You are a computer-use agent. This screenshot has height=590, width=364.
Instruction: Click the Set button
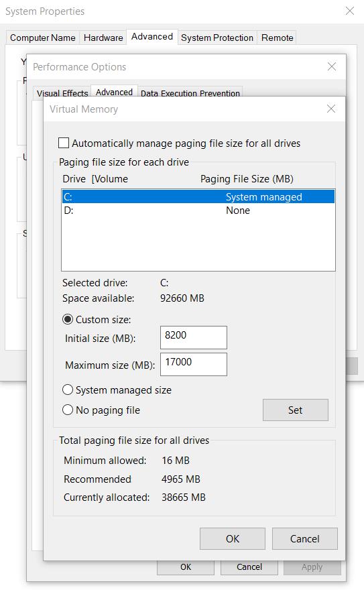(296, 410)
